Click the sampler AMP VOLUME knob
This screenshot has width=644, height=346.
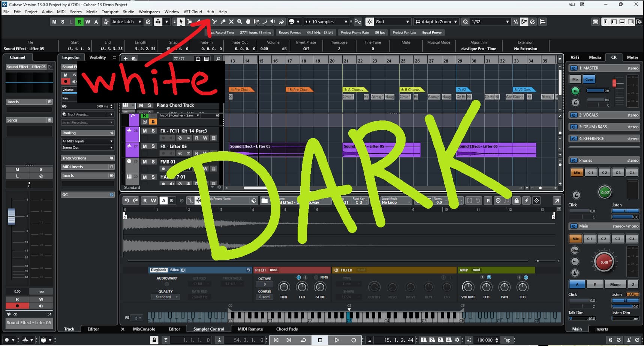point(468,287)
